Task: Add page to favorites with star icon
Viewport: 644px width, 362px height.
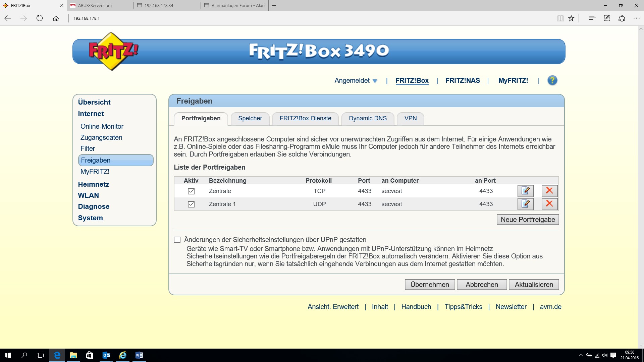Action: pyautogui.click(x=571, y=18)
